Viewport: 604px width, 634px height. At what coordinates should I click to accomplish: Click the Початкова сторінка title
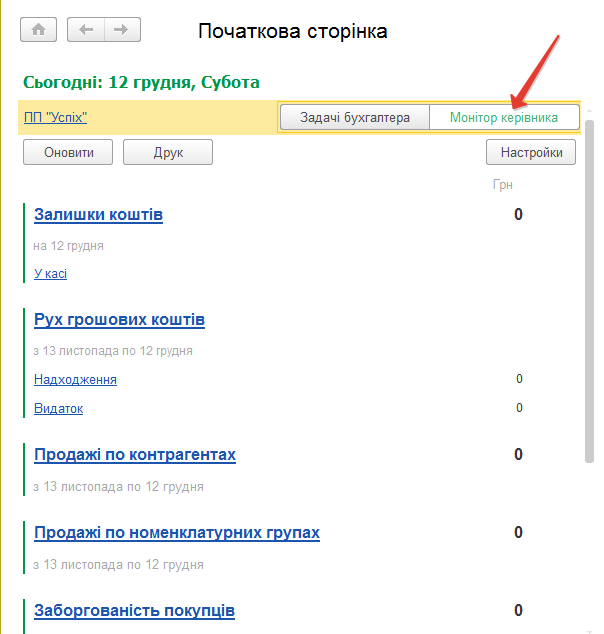point(293,31)
